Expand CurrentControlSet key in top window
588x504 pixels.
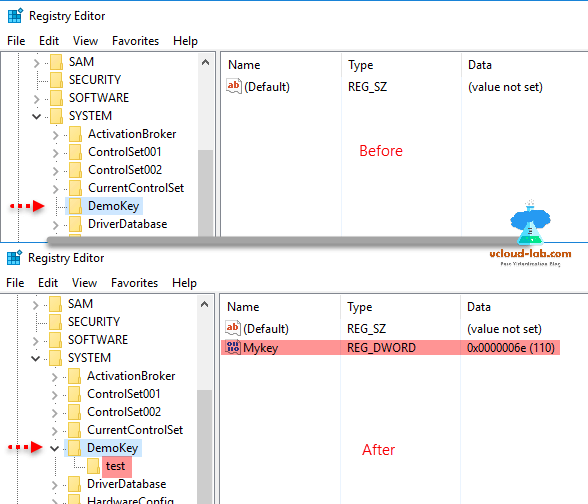click(x=56, y=189)
